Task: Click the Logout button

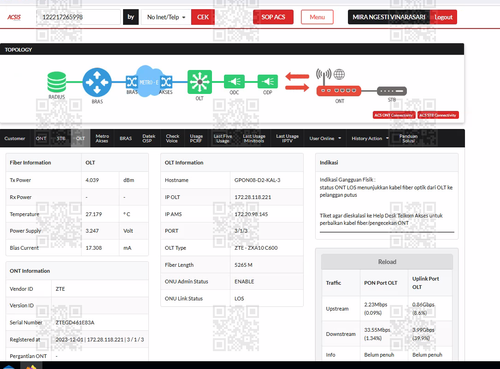Action: pos(443,17)
